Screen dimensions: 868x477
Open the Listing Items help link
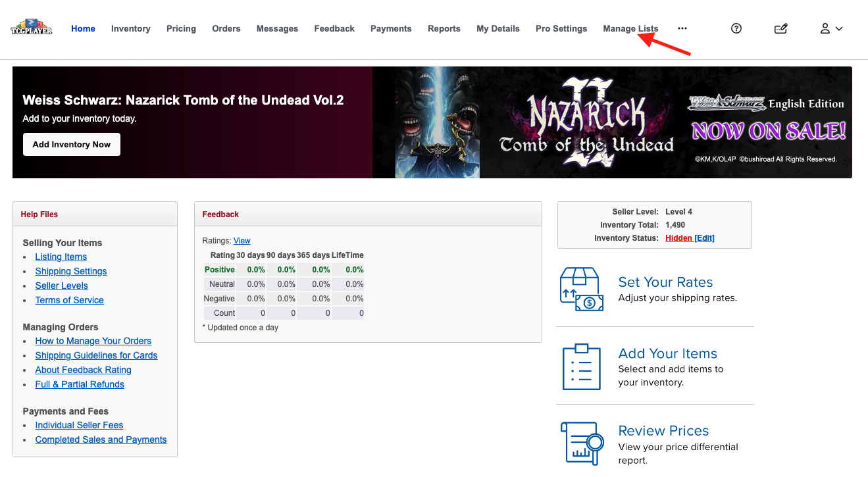click(61, 257)
